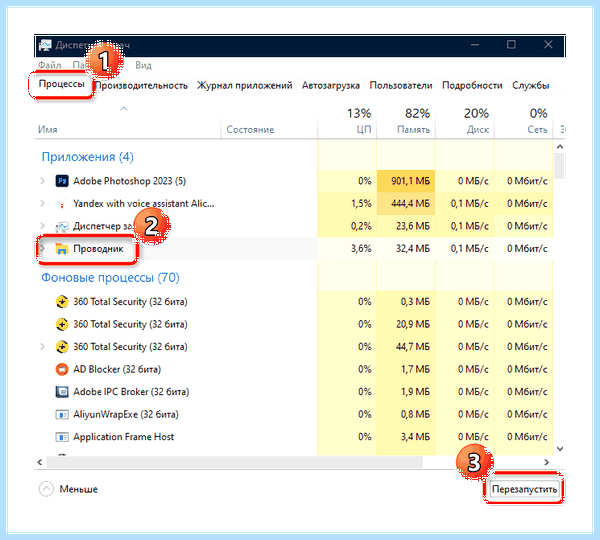Select the Adobe Photoshop 2023 icon
Screen dimensions: 600x540
coord(62,181)
